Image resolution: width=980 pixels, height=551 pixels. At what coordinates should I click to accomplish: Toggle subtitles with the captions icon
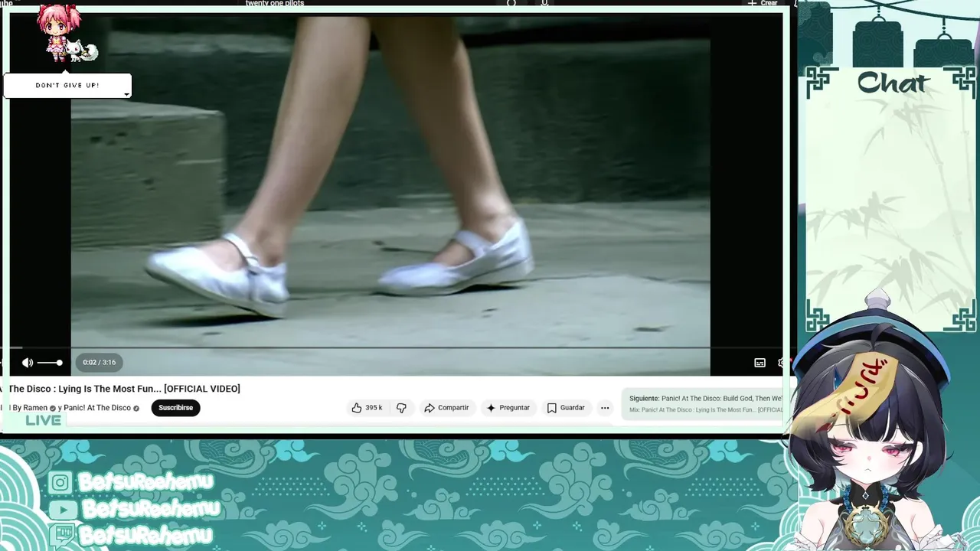(x=759, y=363)
